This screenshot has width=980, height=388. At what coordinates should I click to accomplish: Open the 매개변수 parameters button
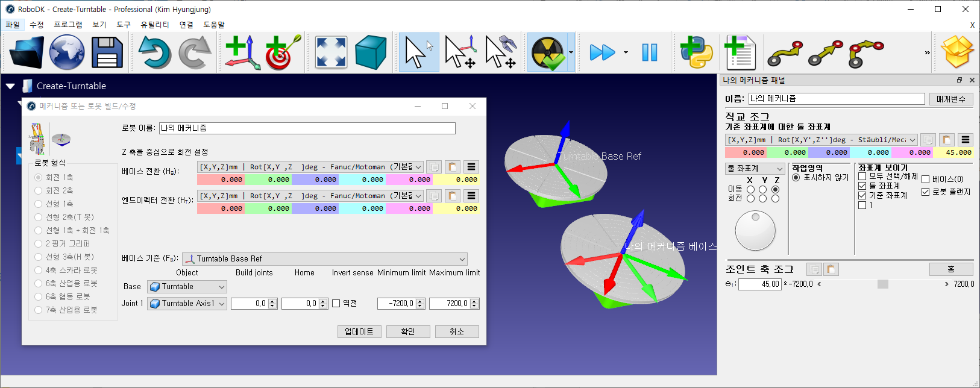click(951, 99)
